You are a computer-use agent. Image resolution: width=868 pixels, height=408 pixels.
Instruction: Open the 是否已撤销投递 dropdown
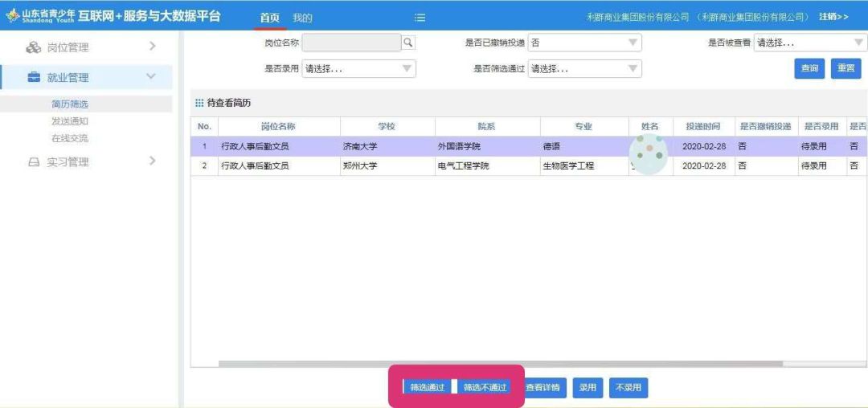(x=584, y=43)
